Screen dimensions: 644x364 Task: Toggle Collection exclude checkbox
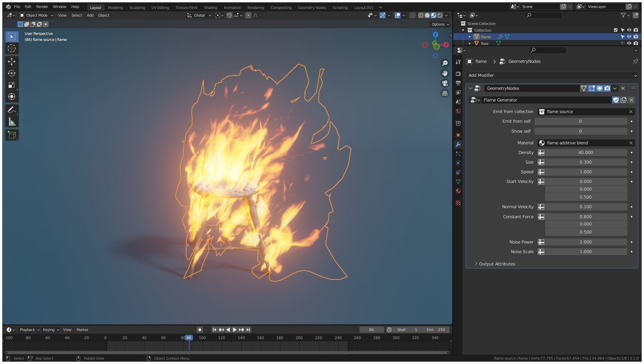[x=616, y=30]
